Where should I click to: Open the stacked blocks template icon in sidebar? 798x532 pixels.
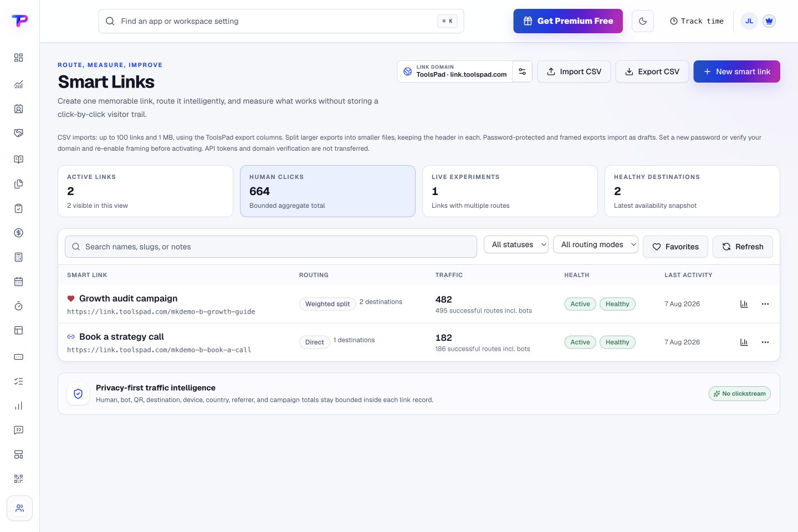pos(18,454)
